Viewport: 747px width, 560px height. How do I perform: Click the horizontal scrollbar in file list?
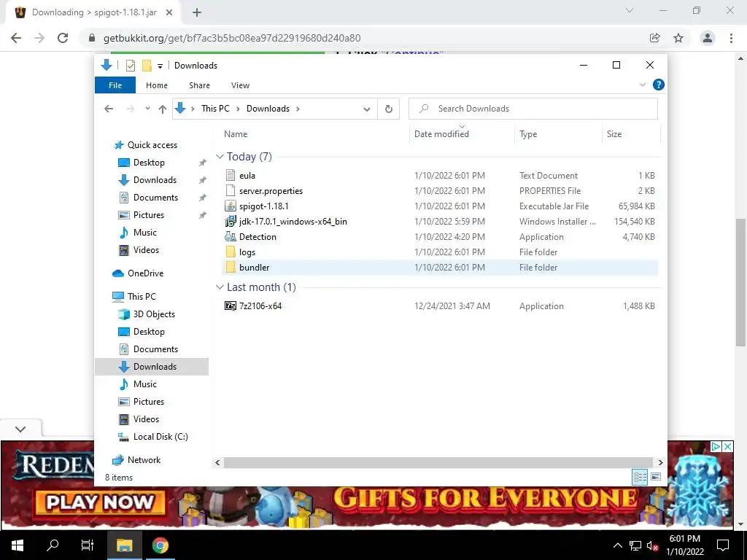438,462
